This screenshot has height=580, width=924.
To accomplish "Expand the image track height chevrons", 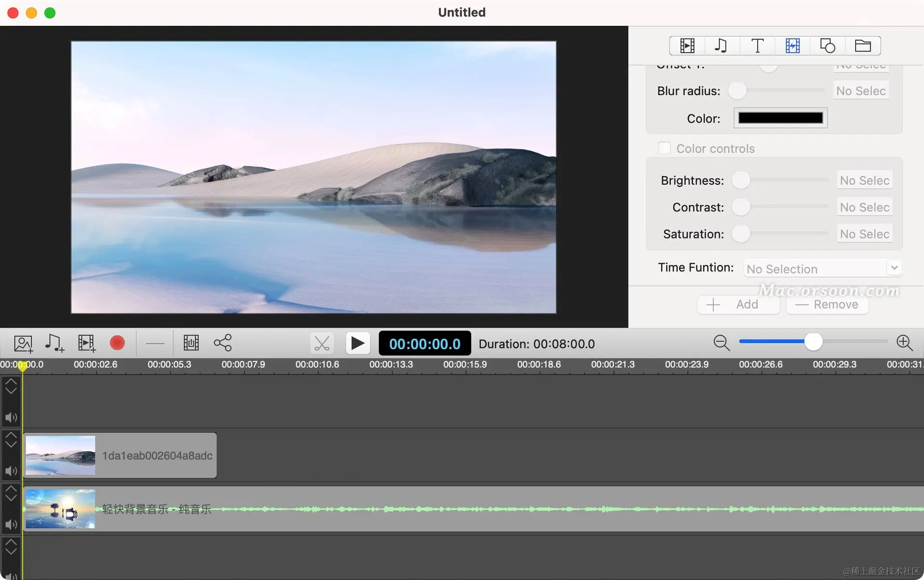I will tap(11, 439).
